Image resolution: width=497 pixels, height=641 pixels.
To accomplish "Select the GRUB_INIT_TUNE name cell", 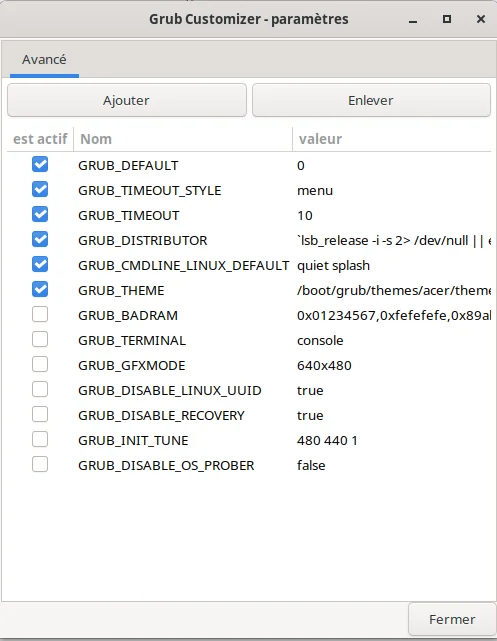I will pyautogui.click(x=133, y=440).
